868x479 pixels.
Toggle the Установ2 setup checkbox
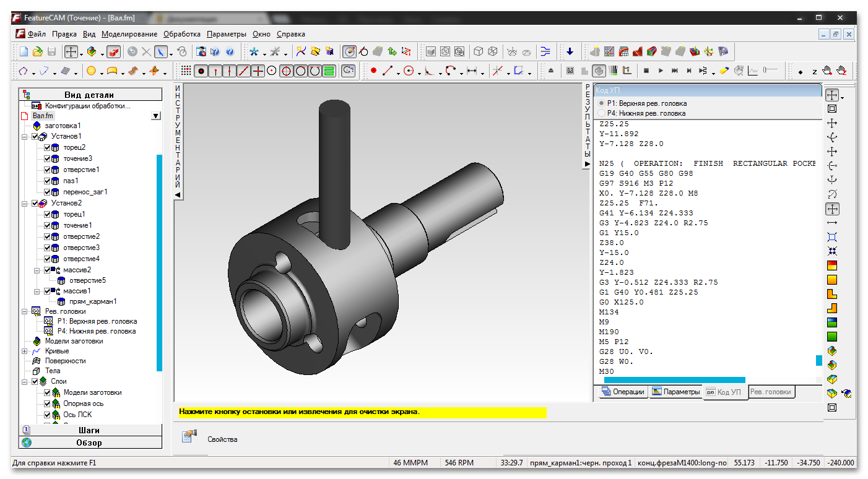point(35,203)
